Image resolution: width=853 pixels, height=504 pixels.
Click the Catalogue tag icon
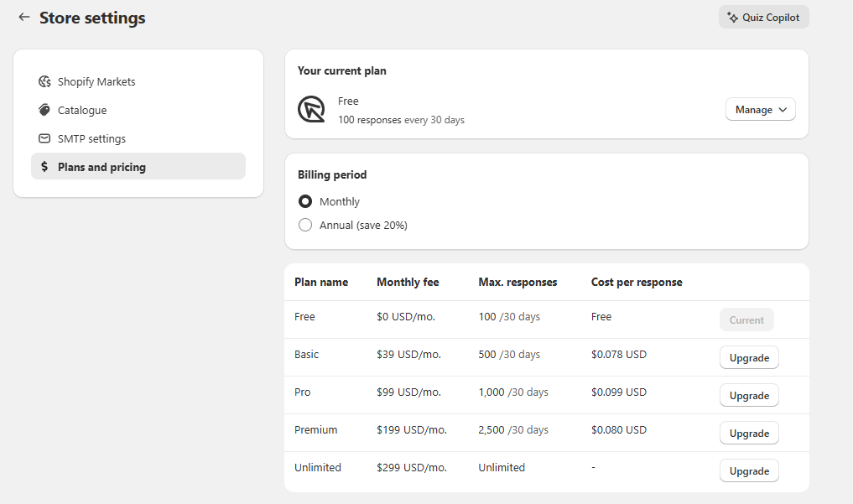coord(44,110)
